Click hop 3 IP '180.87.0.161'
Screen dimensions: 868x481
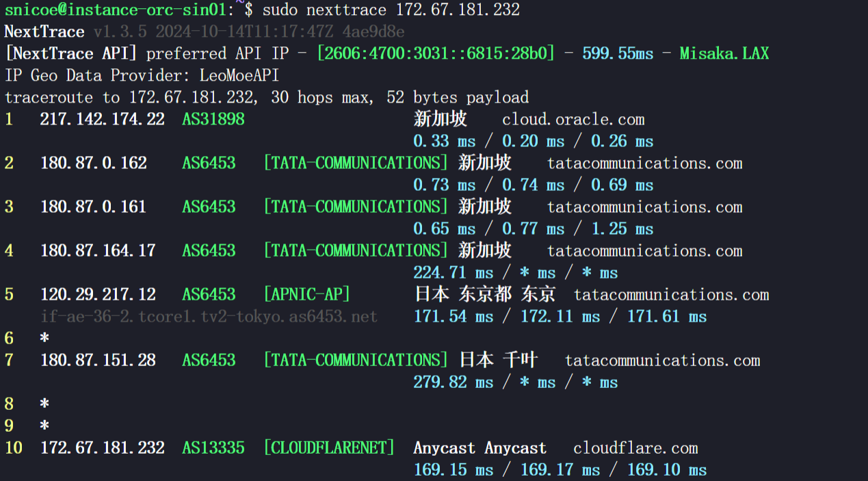click(94, 207)
